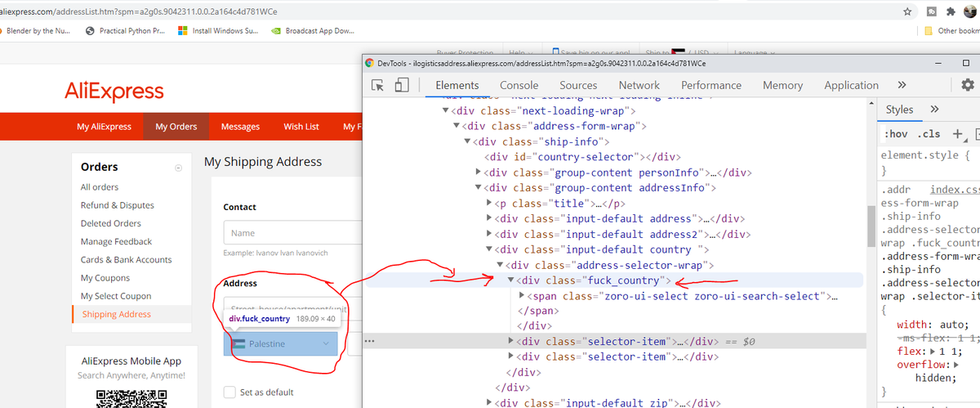
Task: Open index.css source link in Styles
Action: 955,190
